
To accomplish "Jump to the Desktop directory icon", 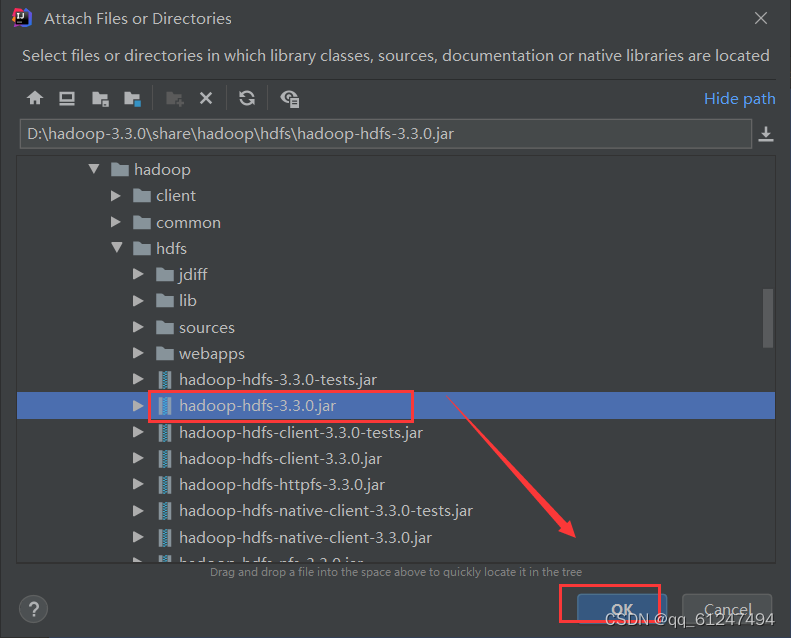I will 67,98.
